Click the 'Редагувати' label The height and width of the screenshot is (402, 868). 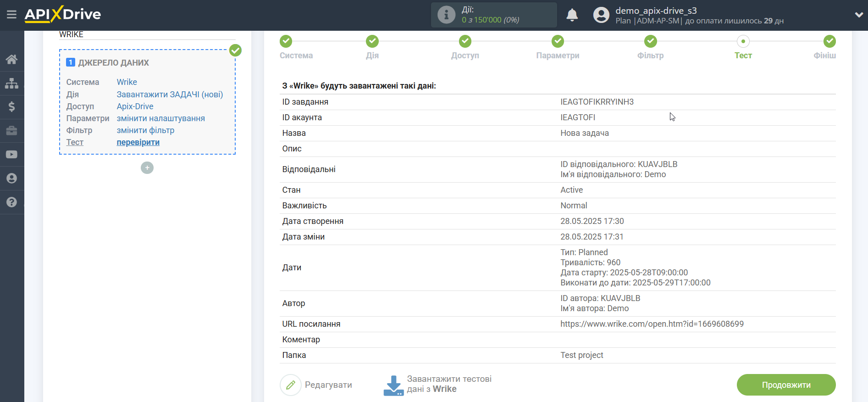pyautogui.click(x=328, y=385)
